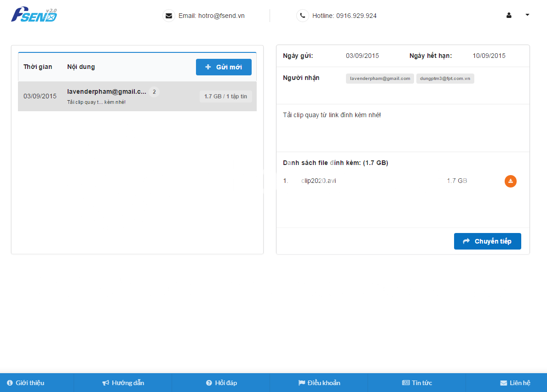Open Hướng dẫn guide in footer
Image resolution: width=547 pixels, height=392 pixels.
coord(123,383)
